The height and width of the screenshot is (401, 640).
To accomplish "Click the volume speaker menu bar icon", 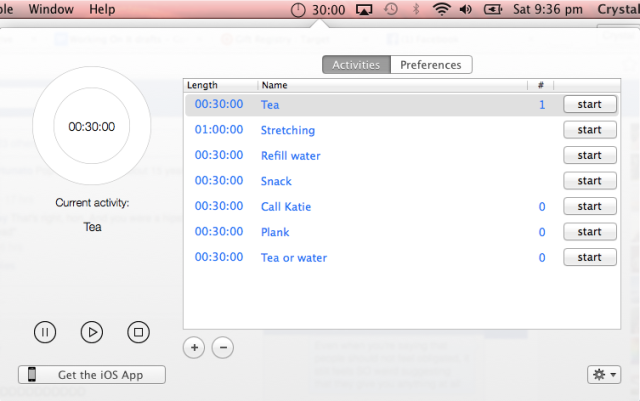I will (466, 9).
